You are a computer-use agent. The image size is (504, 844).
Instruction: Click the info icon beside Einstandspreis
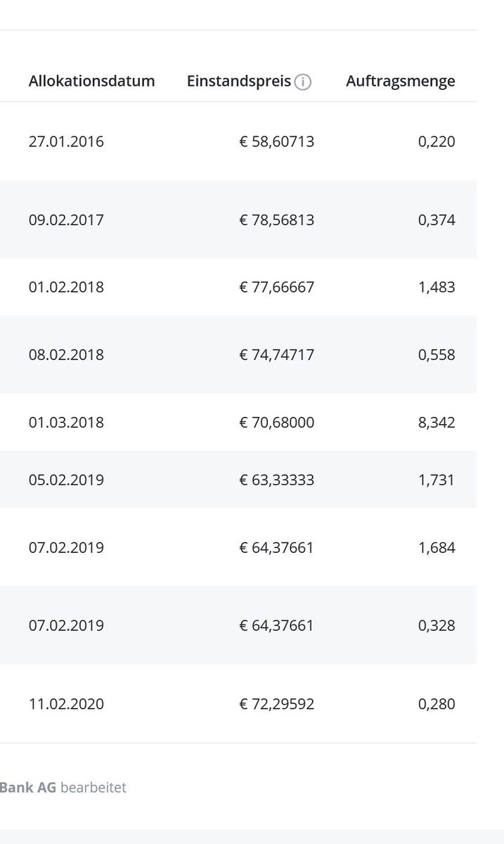pyautogui.click(x=303, y=82)
